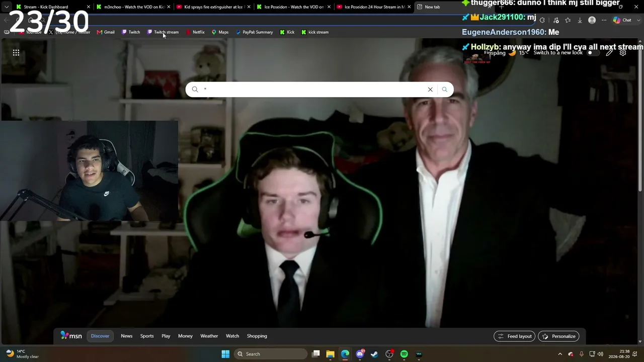Screen dimensions: 644x362
Task: Open the Netflix bookmark
Action: pyautogui.click(x=195, y=32)
